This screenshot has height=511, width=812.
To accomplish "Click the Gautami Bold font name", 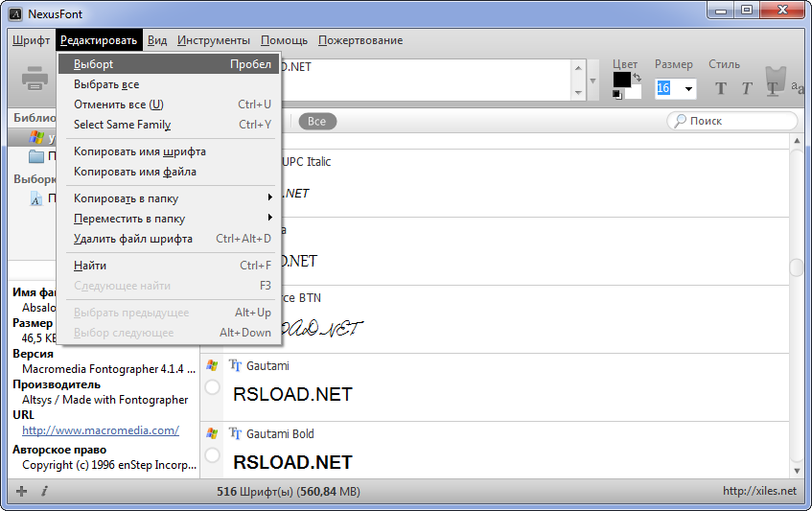I will point(280,434).
